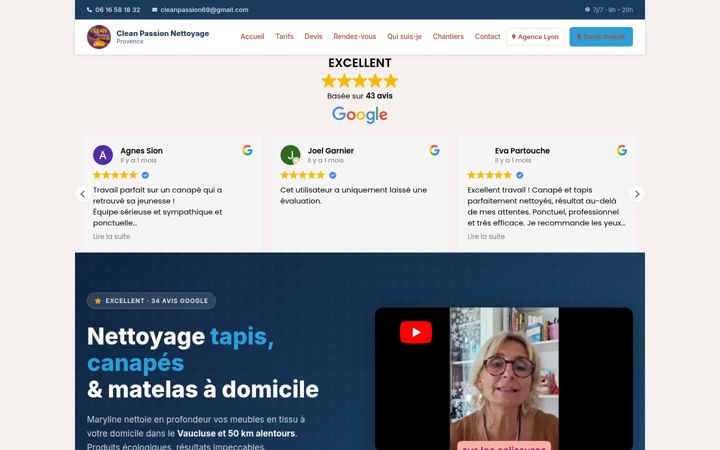
Task: Click the Google logo under 43 avis
Action: click(360, 115)
